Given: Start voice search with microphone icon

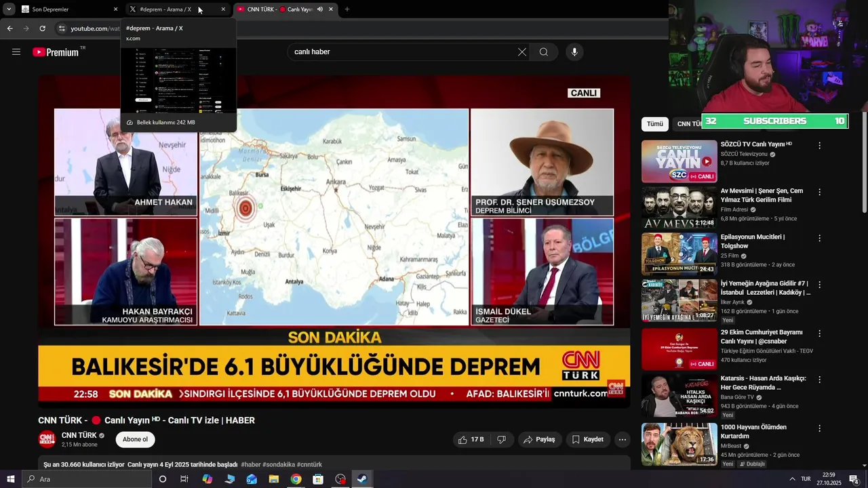Looking at the screenshot, I should pyautogui.click(x=574, y=52).
